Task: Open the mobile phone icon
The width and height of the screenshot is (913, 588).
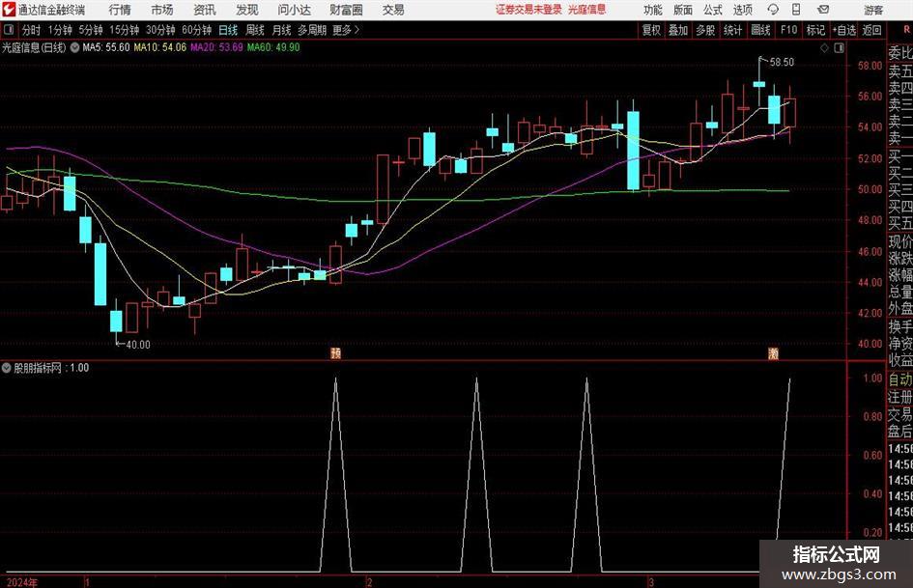Action: pos(796,10)
